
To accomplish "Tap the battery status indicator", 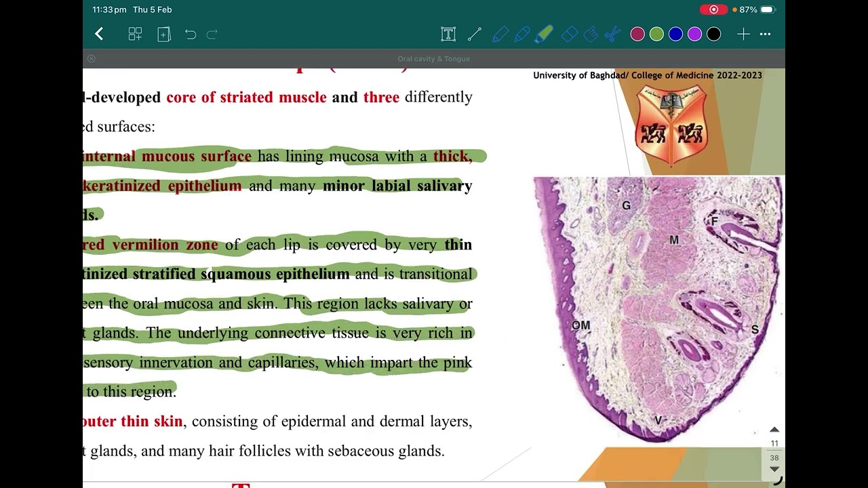I will (767, 9).
